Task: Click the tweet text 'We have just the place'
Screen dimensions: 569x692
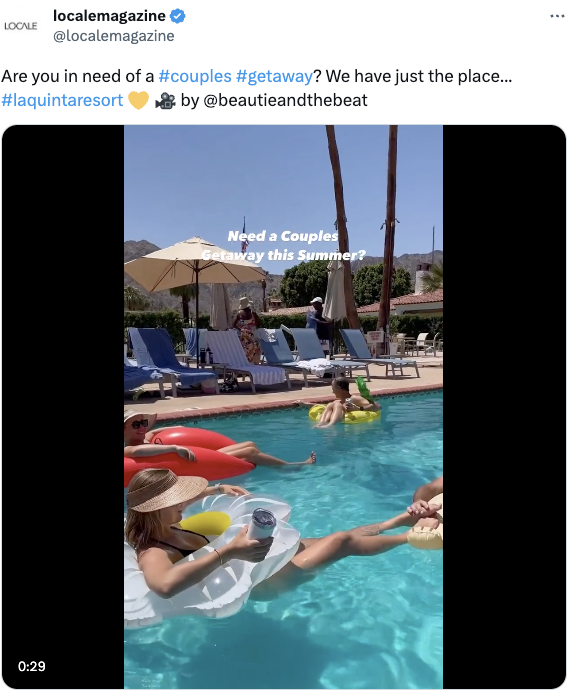Action: (418, 76)
